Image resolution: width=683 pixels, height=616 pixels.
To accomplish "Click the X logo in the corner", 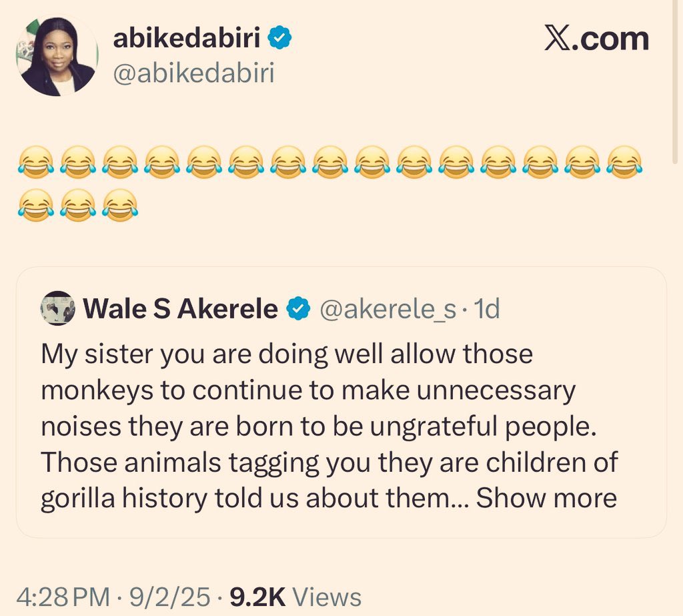I will point(559,39).
